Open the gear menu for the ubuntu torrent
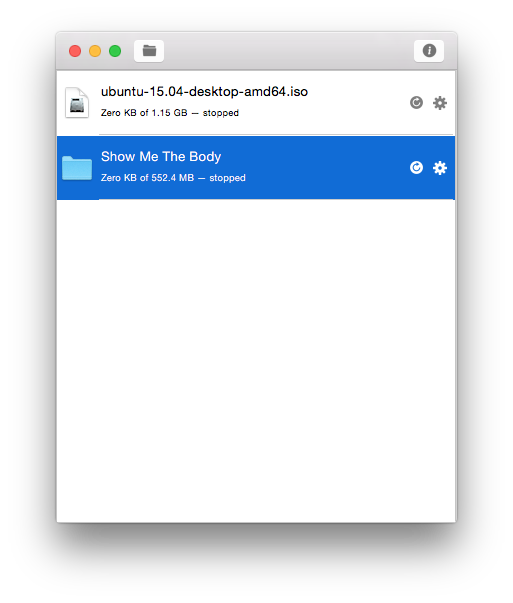 coord(440,103)
